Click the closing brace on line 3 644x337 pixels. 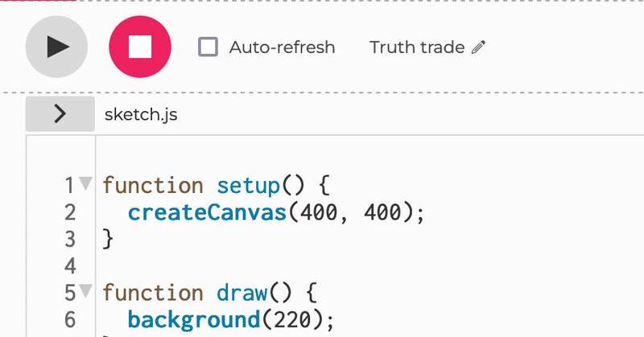tap(108, 240)
